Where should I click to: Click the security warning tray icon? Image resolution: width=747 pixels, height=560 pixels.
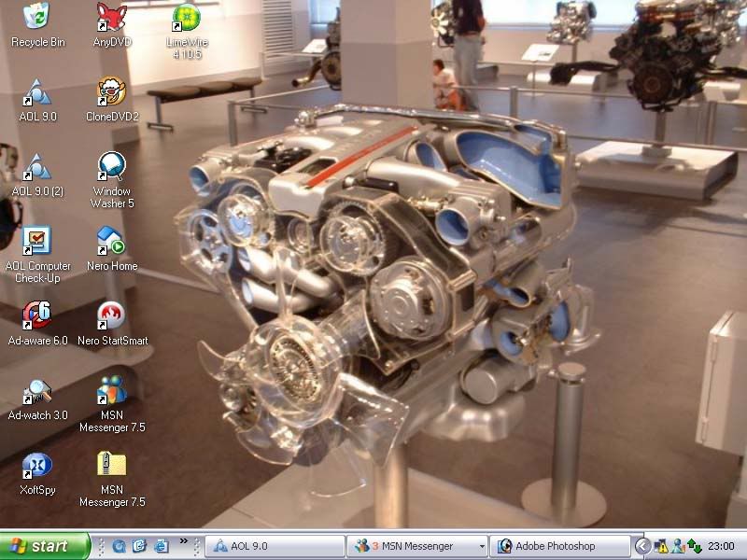coord(661,546)
